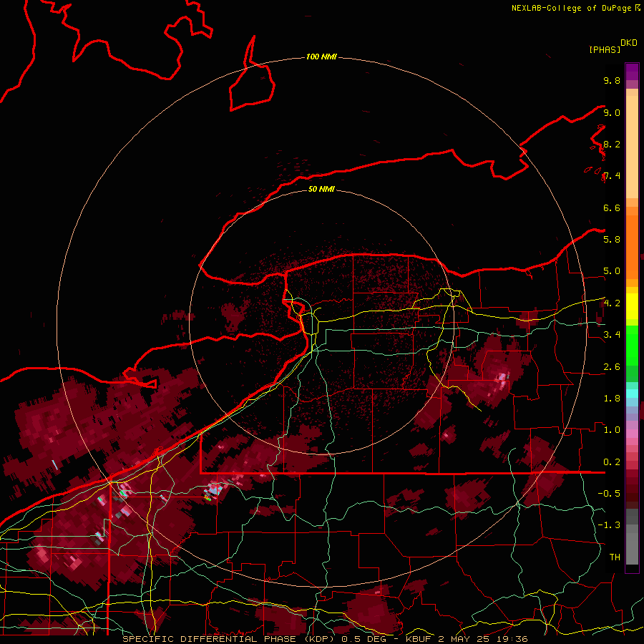Select the 2.6 value on the legend
This screenshot has height=644, width=644.
[612, 366]
